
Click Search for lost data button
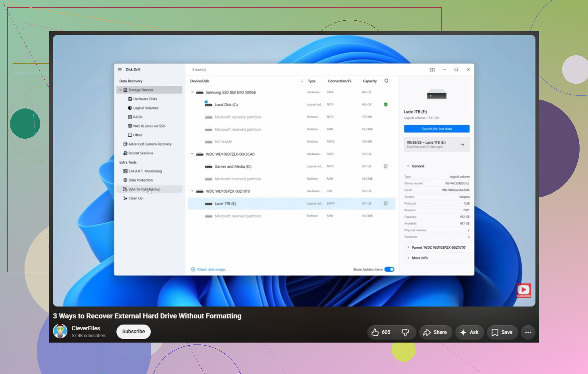coord(437,129)
